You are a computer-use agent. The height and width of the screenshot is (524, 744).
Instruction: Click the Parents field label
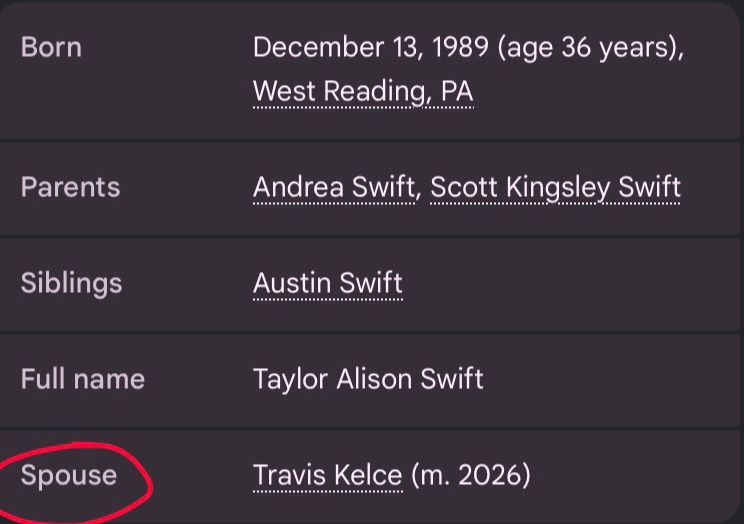coord(70,187)
